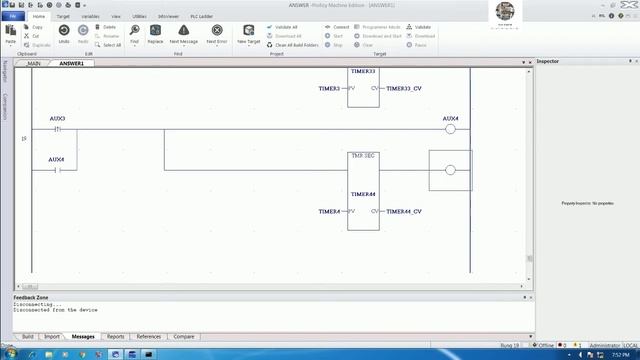Switch to the View ribbon tab

tap(116, 16)
